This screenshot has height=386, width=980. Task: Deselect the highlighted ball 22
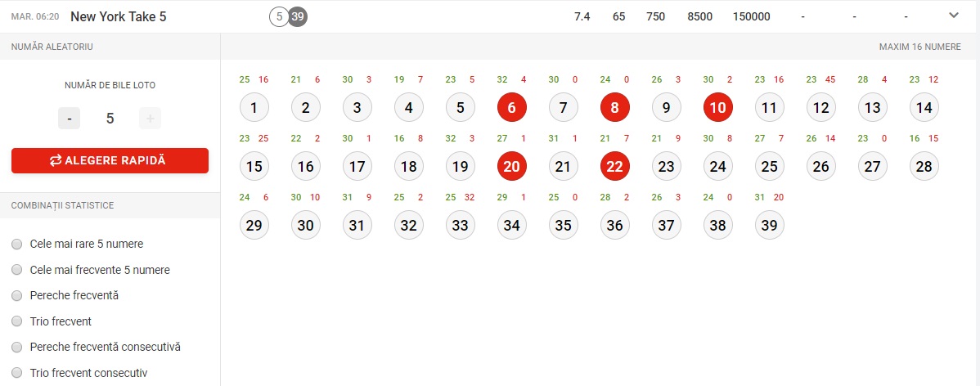(615, 166)
